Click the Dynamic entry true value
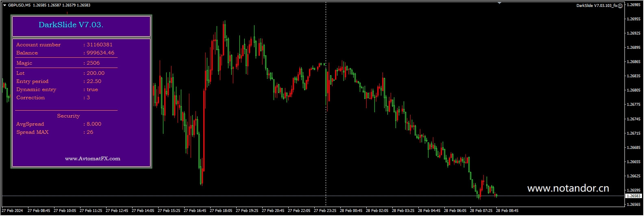This screenshot has height=216, width=644. click(92, 89)
